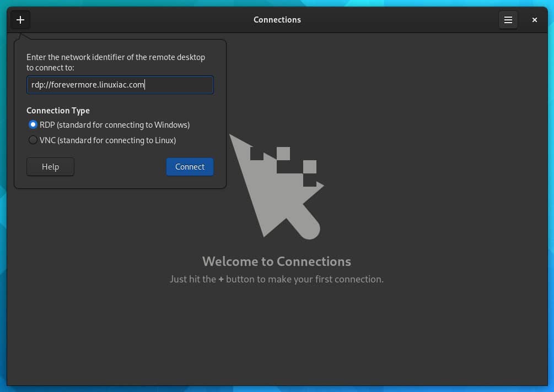Image resolution: width=554 pixels, height=392 pixels.
Task: Open the hamburger menu in header bar
Action: [508, 20]
